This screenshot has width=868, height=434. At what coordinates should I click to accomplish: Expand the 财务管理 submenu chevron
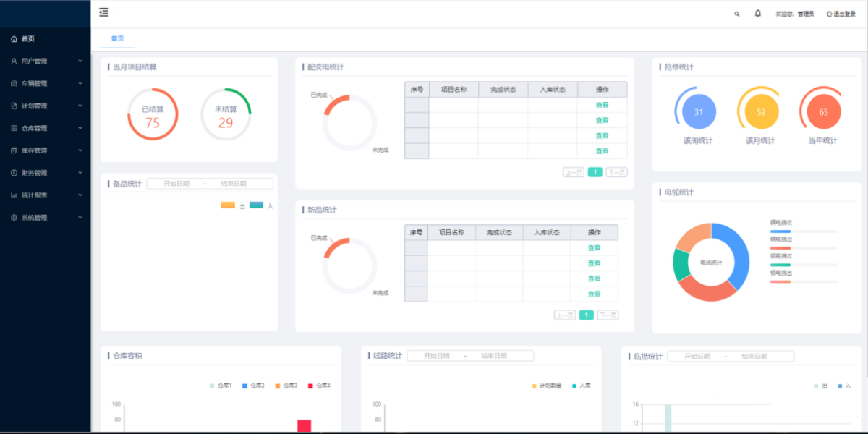(x=80, y=173)
